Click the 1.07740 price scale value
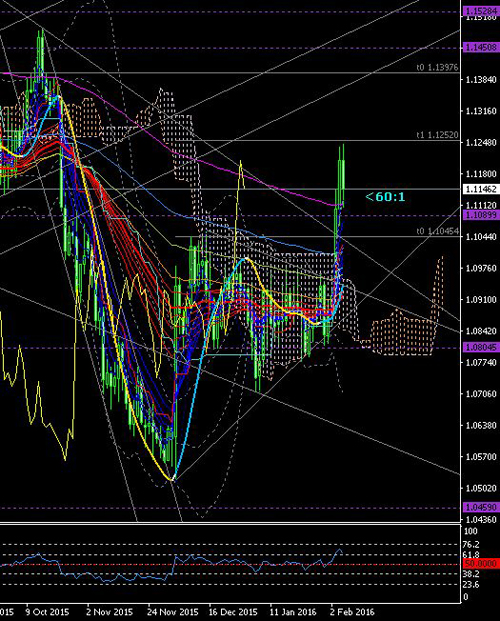The width and height of the screenshot is (500, 621). click(x=481, y=362)
